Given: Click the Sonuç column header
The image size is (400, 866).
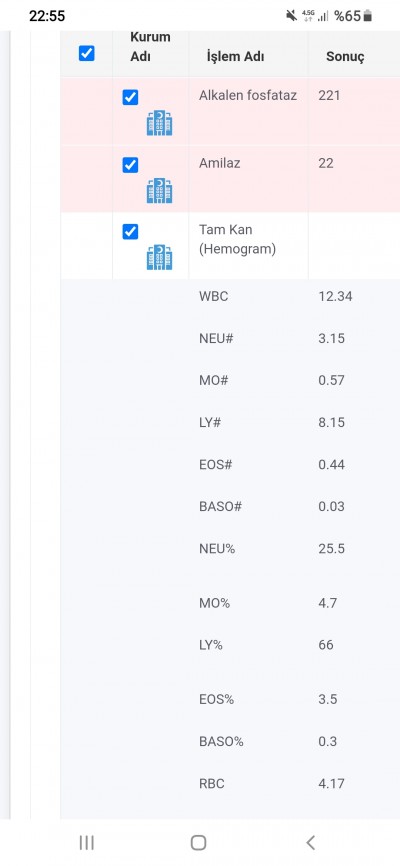Looking at the screenshot, I should pos(345,56).
